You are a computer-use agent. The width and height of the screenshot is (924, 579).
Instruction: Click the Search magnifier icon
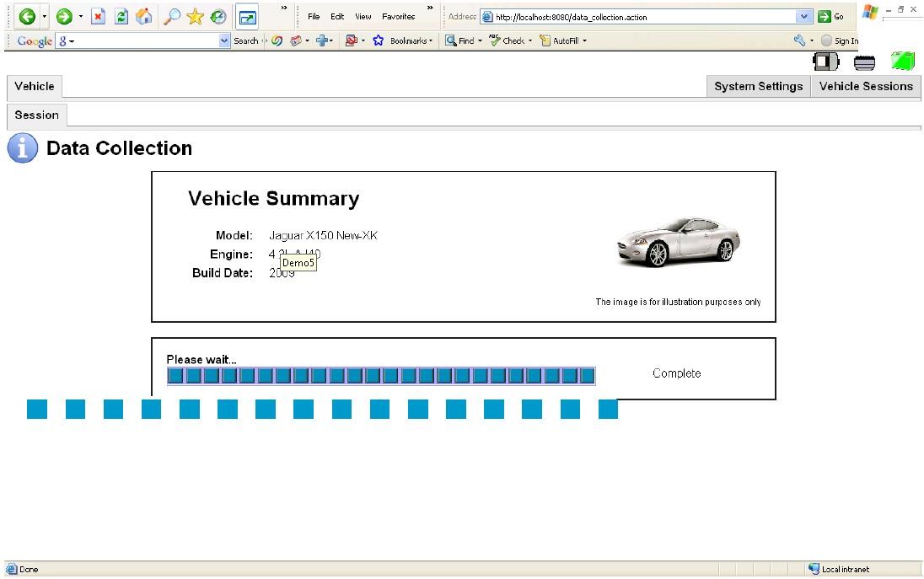tap(172, 17)
